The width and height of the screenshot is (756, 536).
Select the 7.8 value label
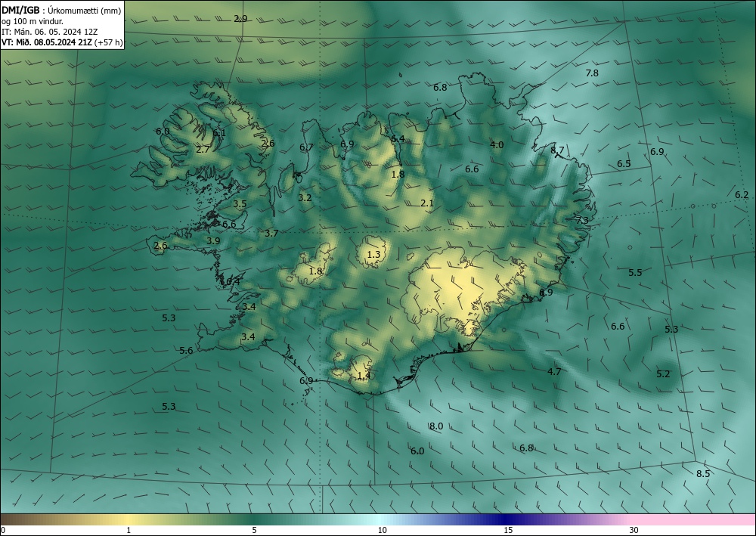pyautogui.click(x=592, y=73)
